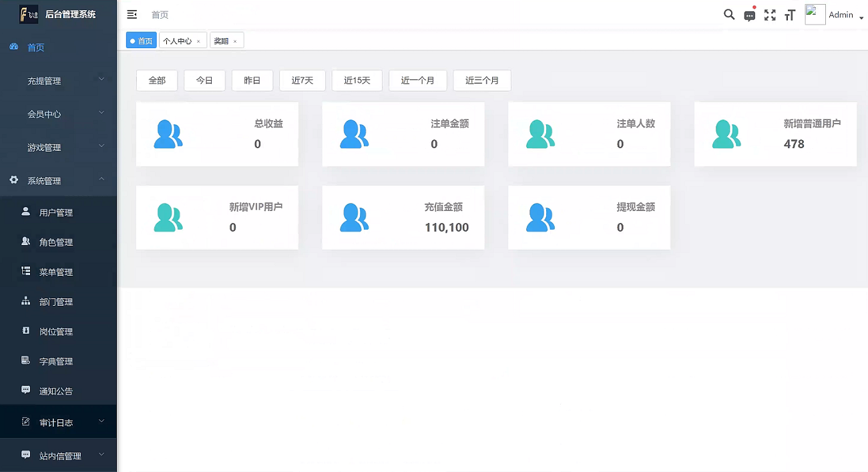Click the app logo in the sidebar header
This screenshot has width=868, height=472.
29,14
